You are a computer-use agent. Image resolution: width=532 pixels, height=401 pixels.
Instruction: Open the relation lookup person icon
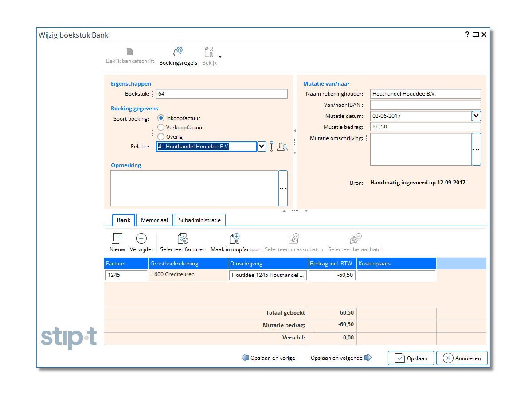(282, 147)
